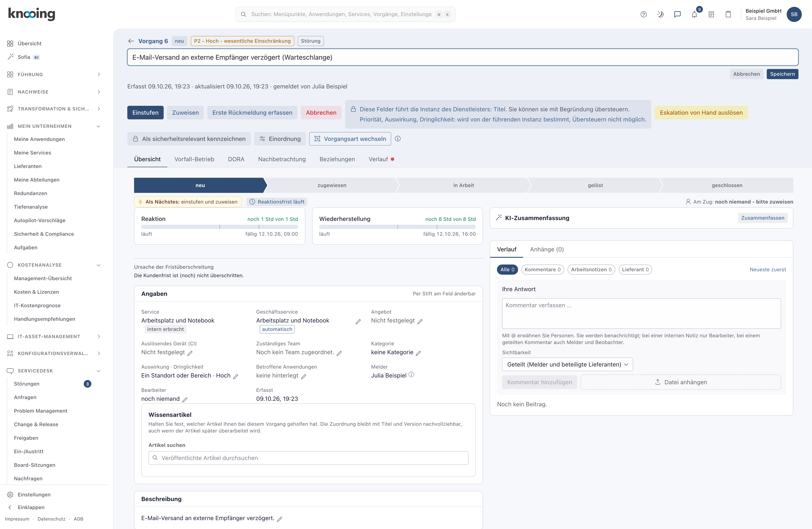Collapse the KOSTENANALYSE section
This screenshot has width=812, height=529.
54,265
